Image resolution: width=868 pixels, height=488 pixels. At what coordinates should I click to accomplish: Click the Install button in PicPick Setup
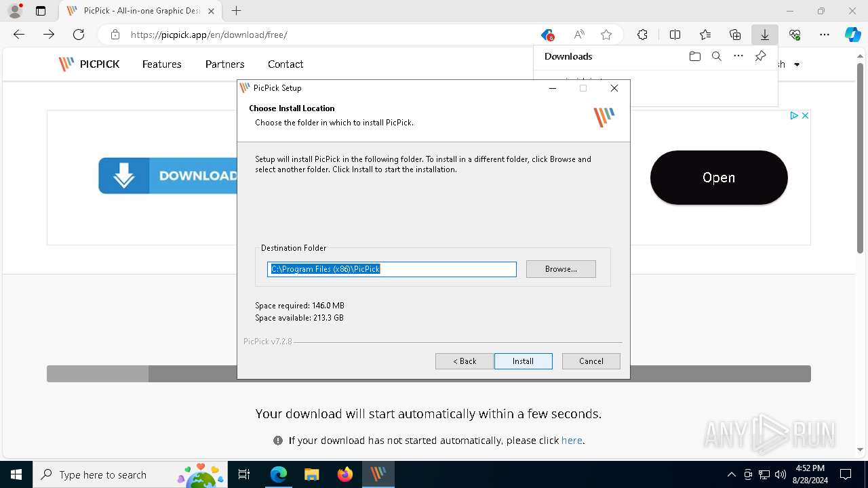[x=523, y=361]
